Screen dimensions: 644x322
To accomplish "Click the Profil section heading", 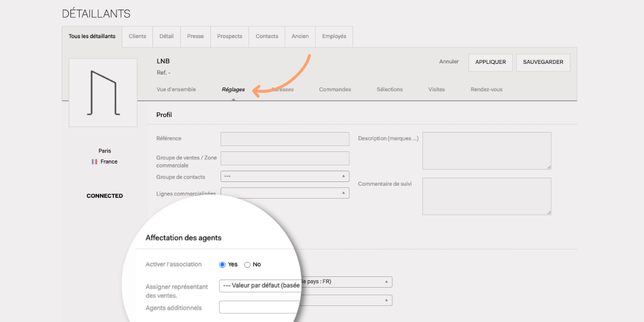I will pyautogui.click(x=164, y=115).
